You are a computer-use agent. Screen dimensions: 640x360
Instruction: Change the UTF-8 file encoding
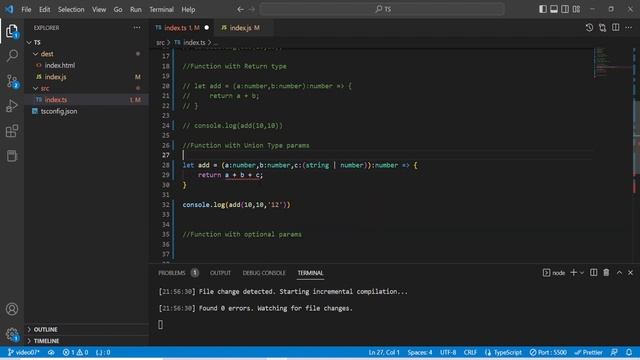pyautogui.click(x=448, y=352)
